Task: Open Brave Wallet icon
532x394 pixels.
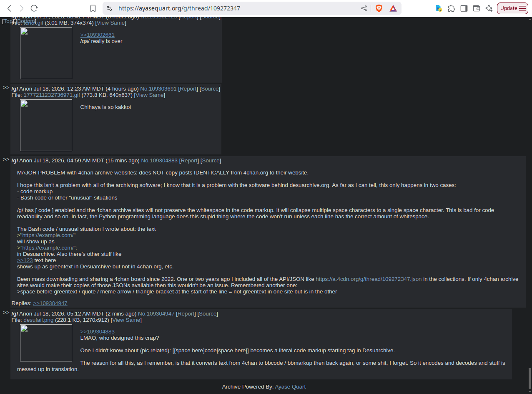Action: click(477, 8)
